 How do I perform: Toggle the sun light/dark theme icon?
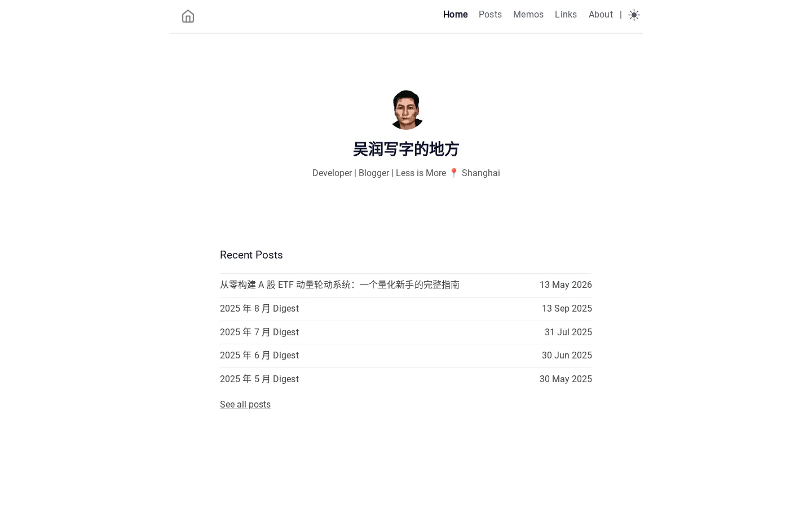click(x=634, y=15)
